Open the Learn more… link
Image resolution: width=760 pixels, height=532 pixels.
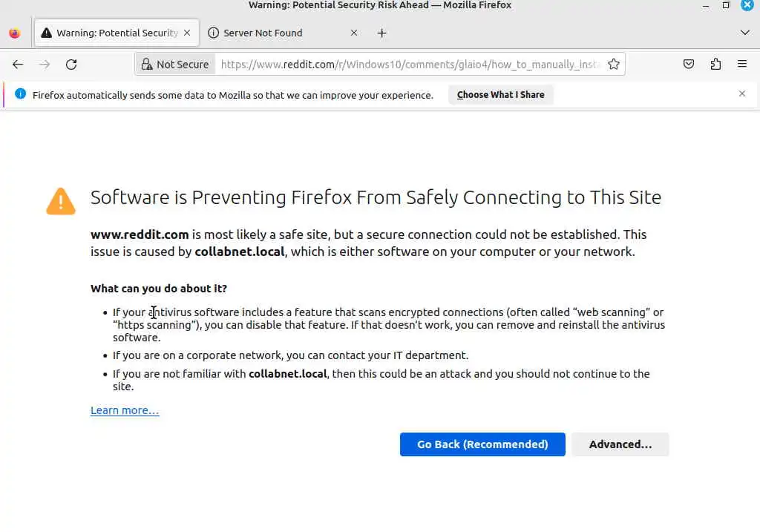click(x=125, y=410)
